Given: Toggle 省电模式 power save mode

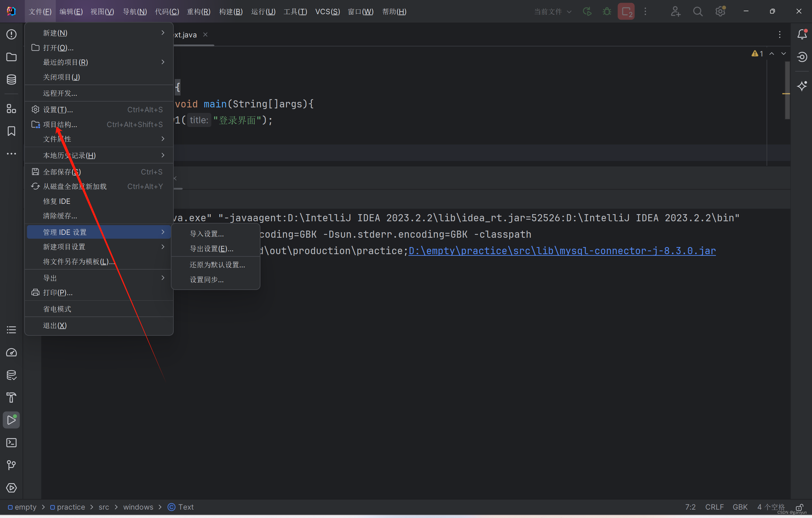Looking at the screenshot, I should pyautogui.click(x=57, y=309).
